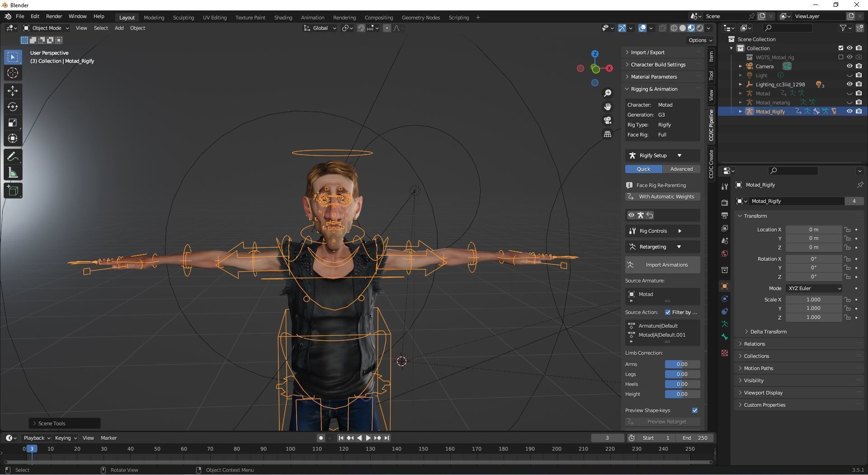Image resolution: width=868 pixels, height=475 pixels.
Task: Toggle Use Preview Range clock icon
Action: tap(632, 438)
